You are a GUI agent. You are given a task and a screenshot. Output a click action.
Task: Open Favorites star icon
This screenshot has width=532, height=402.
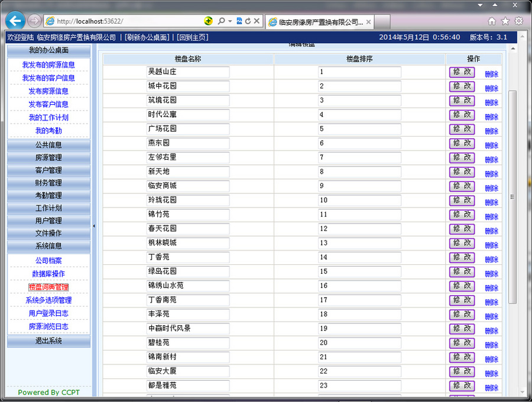(505, 21)
